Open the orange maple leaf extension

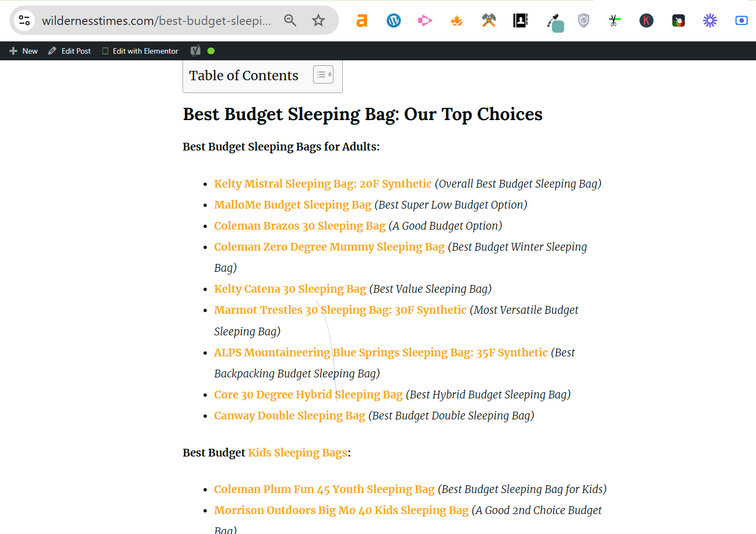pyautogui.click(x=457, y=20)
